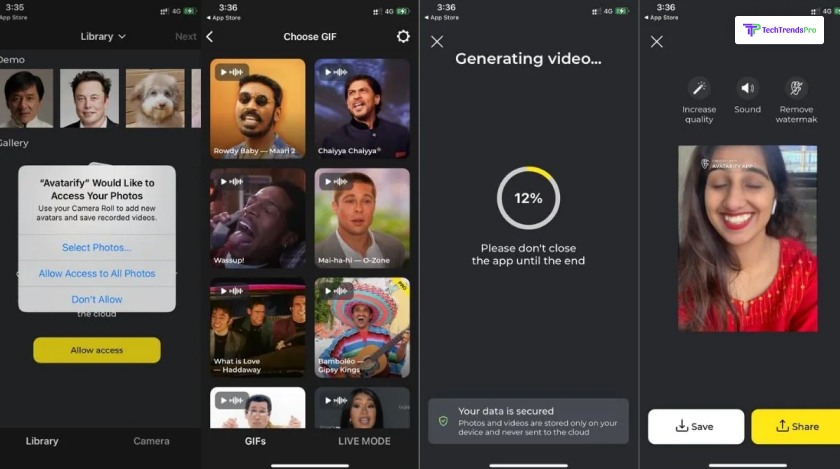Tap the Next button
Image resolution: width=840 pixels, height=469 pixels.
[185, 36]
